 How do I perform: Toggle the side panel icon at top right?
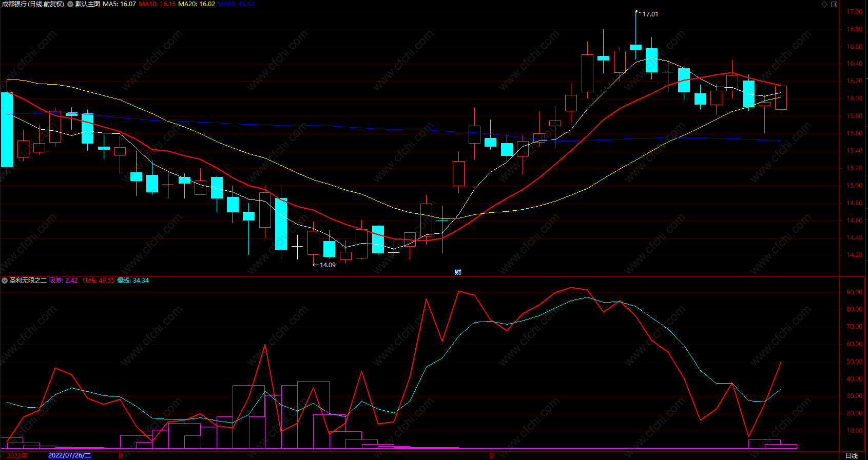834,4
